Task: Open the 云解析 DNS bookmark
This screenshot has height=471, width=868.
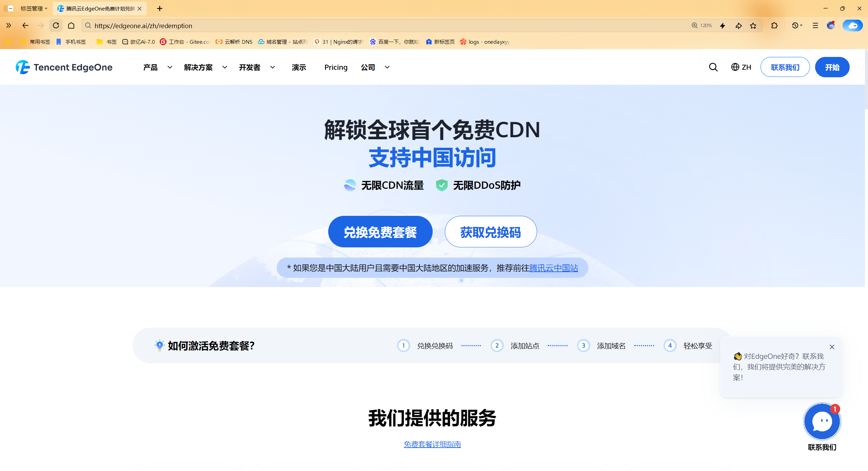Action: pos(234,42)
